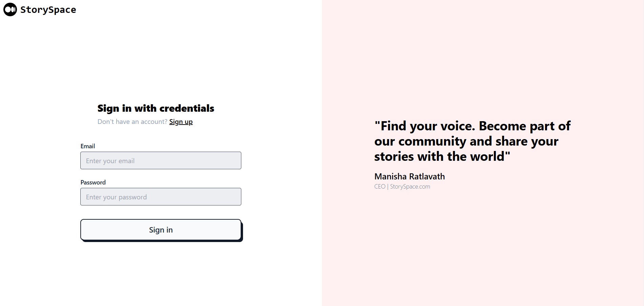
Task: Click the Email field label
Action: 88,146
